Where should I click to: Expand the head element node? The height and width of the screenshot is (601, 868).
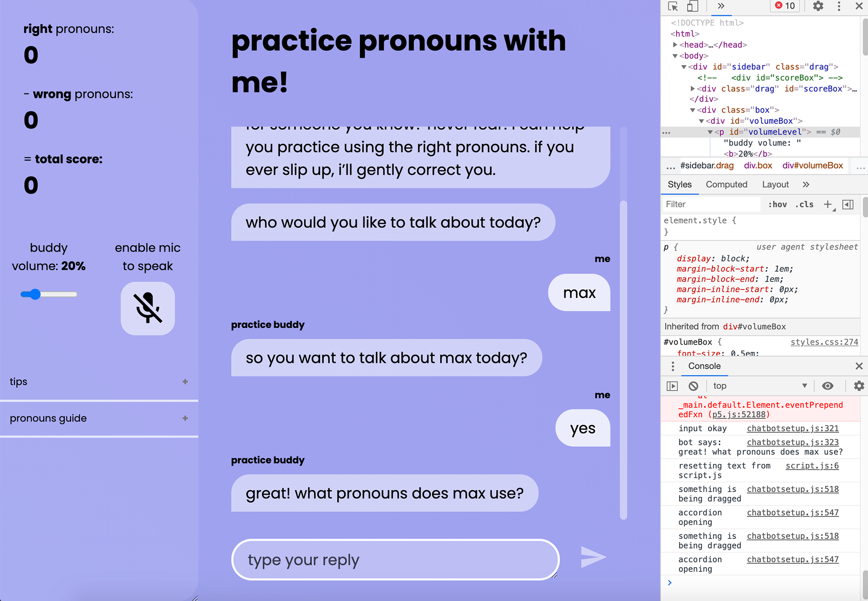click(675, 45)
